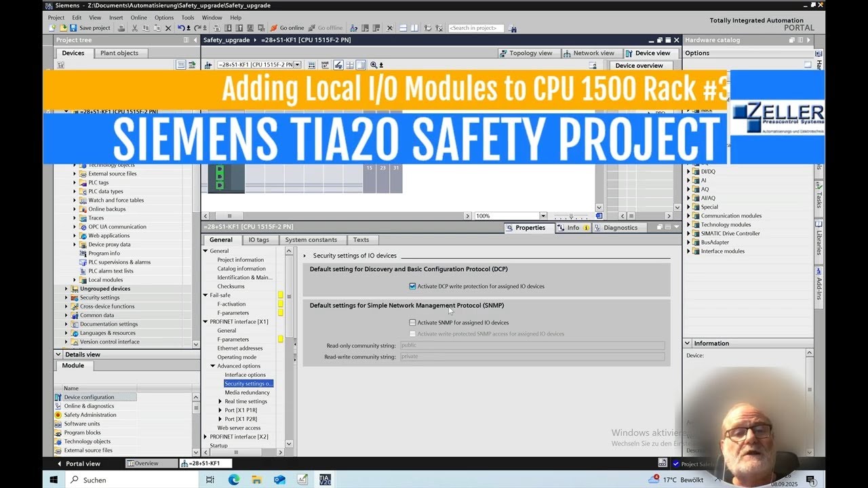Switch to the System constants tab
868x488 pixels.
(311, 240)
